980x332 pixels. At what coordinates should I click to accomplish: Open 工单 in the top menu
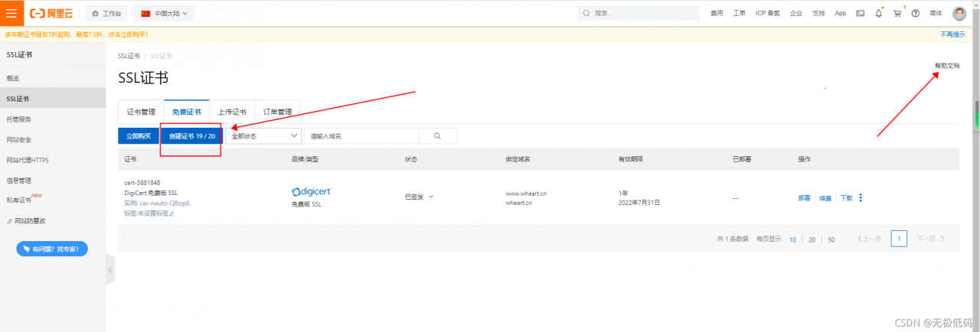pyautogui.click(x=739, y=13)
